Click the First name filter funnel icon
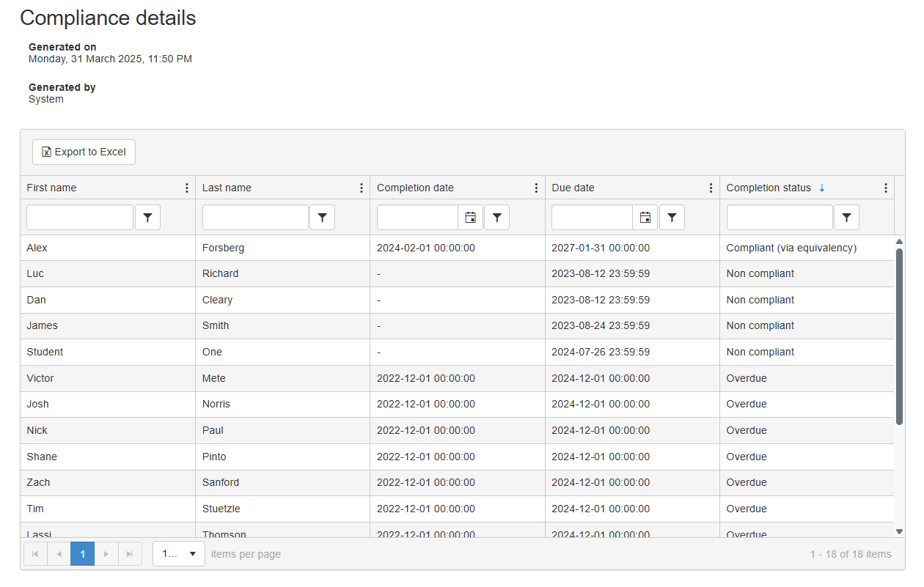 click(x=147, y=218)
